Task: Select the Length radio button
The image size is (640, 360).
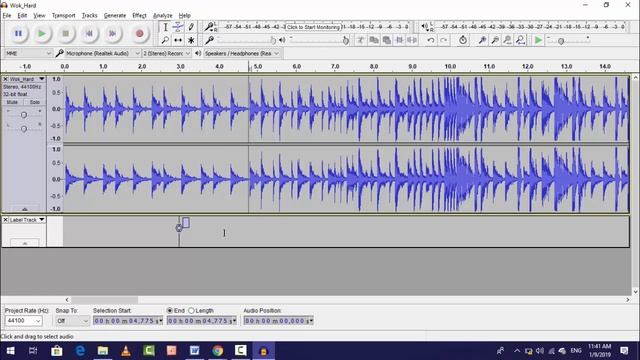Action: click(x=191, y=311)
